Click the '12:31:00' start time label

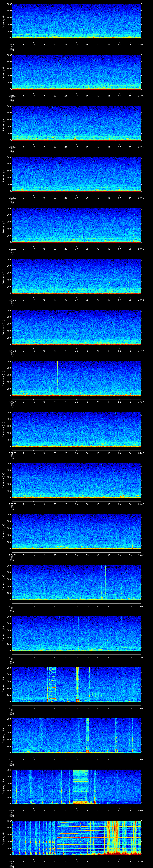coord(12,402)
